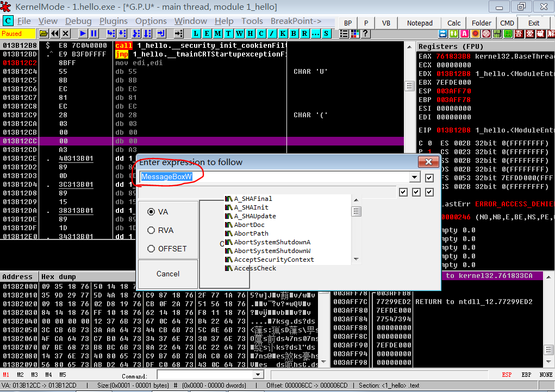Click the cyan C system menu icon

coord(8,21)
